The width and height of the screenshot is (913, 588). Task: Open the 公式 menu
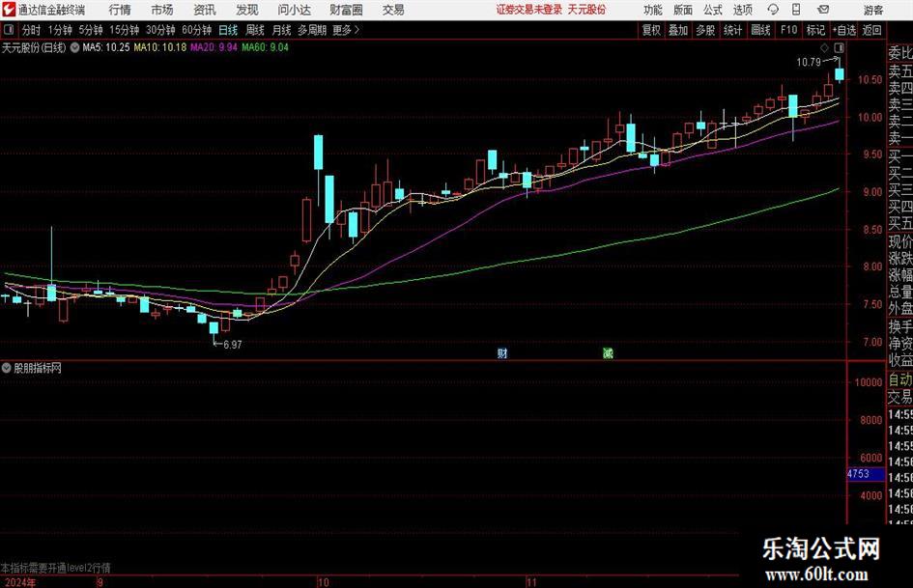(x=713, y=10)
